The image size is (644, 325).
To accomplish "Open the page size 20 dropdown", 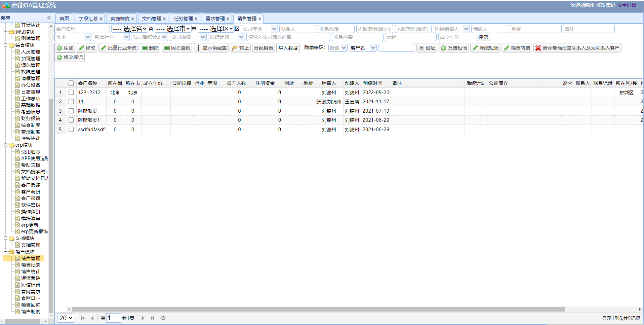I will [66, 318].
